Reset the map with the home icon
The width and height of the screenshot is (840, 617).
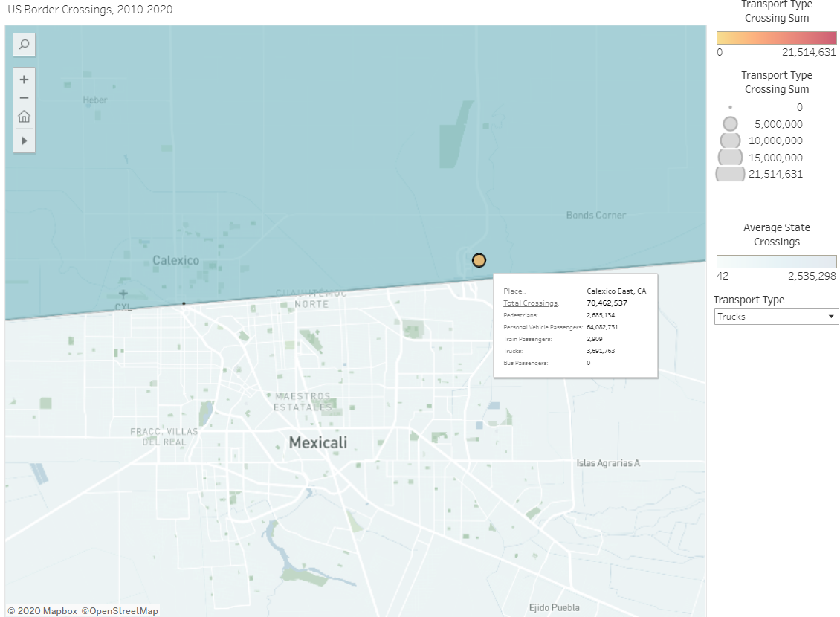point(23,117)
